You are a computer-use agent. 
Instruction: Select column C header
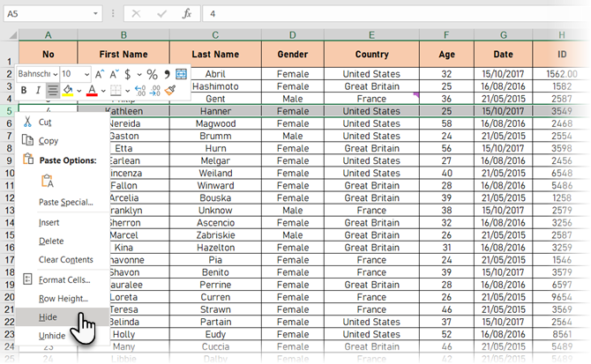[x=215, y=35]
